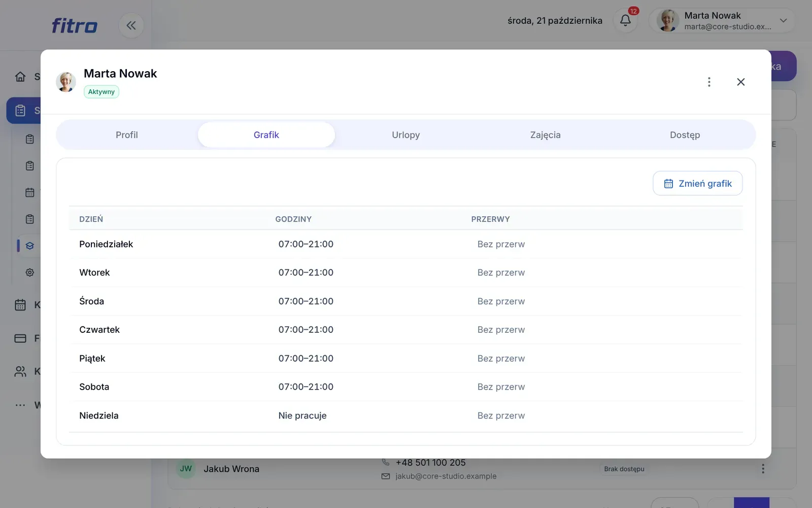Open the ellipsis more item in sidebar
Viewport: 812px width, 508px height.
point(20,405)
